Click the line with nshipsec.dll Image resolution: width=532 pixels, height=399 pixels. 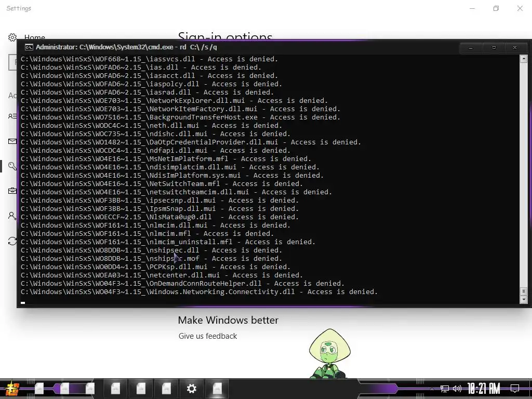[x=151, y=250]
